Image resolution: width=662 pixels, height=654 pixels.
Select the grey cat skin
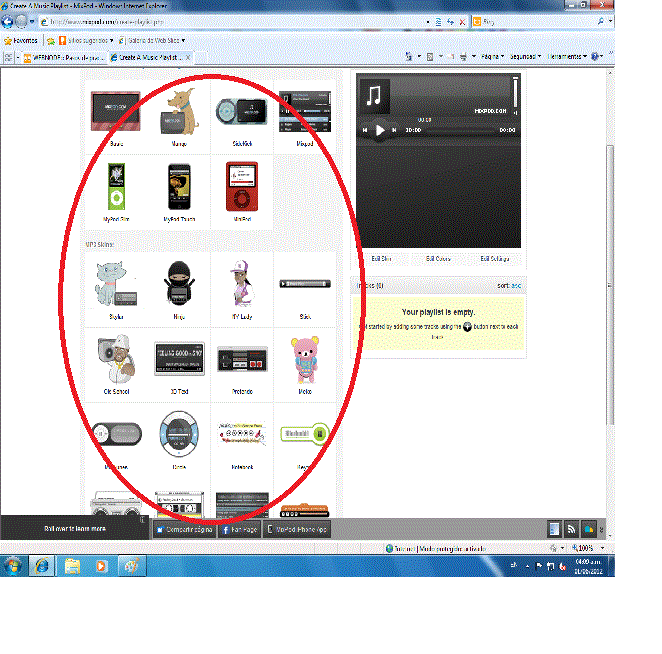116,286
